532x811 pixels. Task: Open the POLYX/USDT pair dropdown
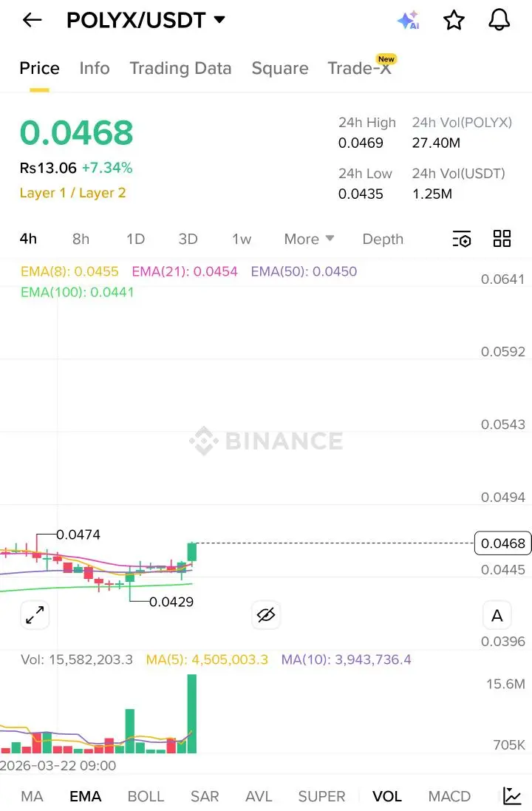pyautogui.click(x=146, y=20)
